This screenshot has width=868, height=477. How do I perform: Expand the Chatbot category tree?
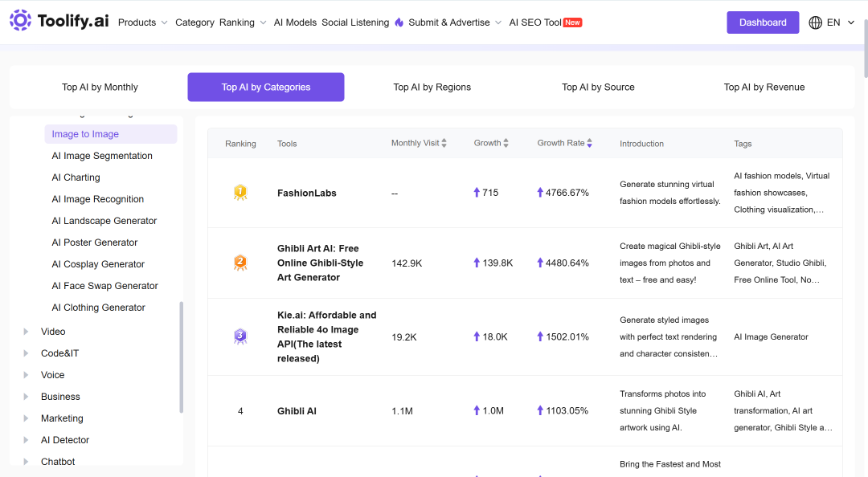pyautogui.click(x=26, y=462)
